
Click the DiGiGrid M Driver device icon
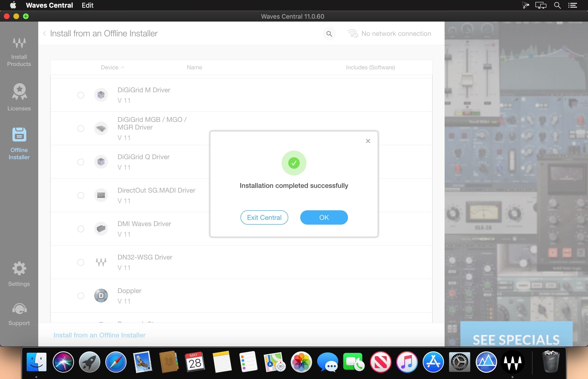(101, 95)
